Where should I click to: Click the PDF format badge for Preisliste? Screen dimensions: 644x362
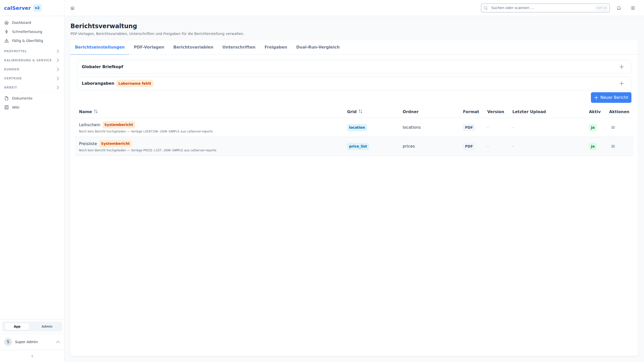pyautogui.click(x=469, y=146)
